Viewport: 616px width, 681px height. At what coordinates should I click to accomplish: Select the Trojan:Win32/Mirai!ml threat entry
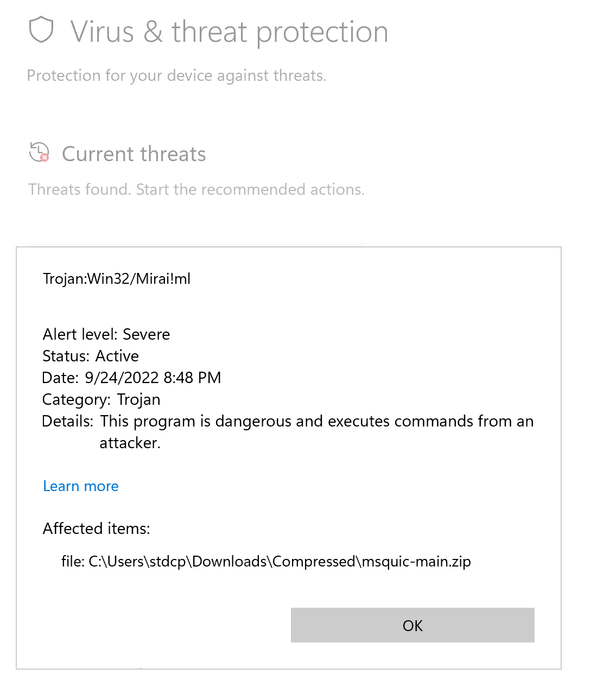pos(117,278)
